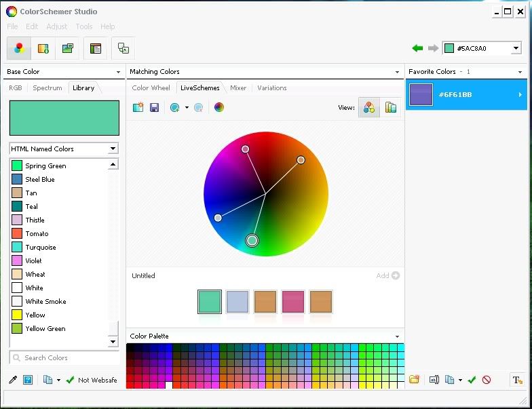Open the contrast analyzer toolbar icon
Screen dimensions: 532x409
tap(123, 49)
